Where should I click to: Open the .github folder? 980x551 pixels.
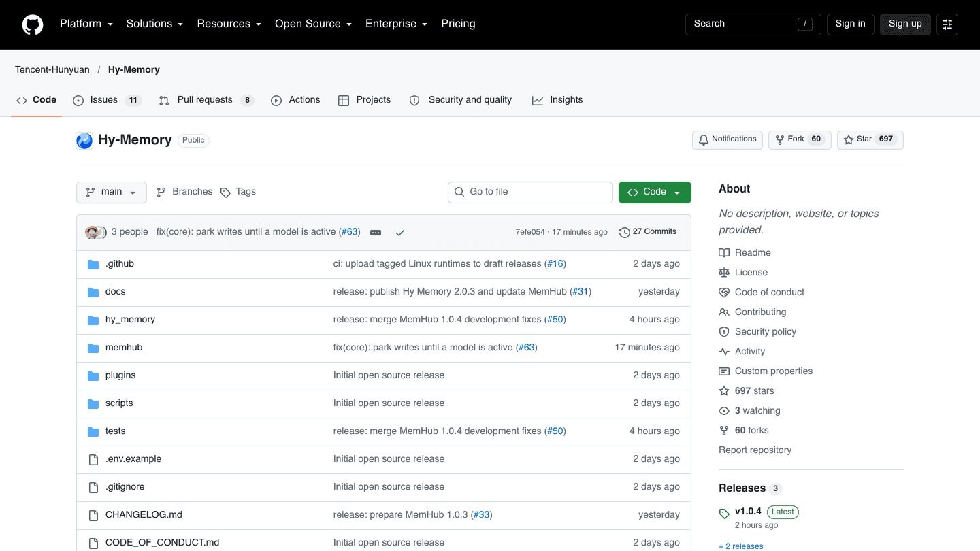point(120,264)
